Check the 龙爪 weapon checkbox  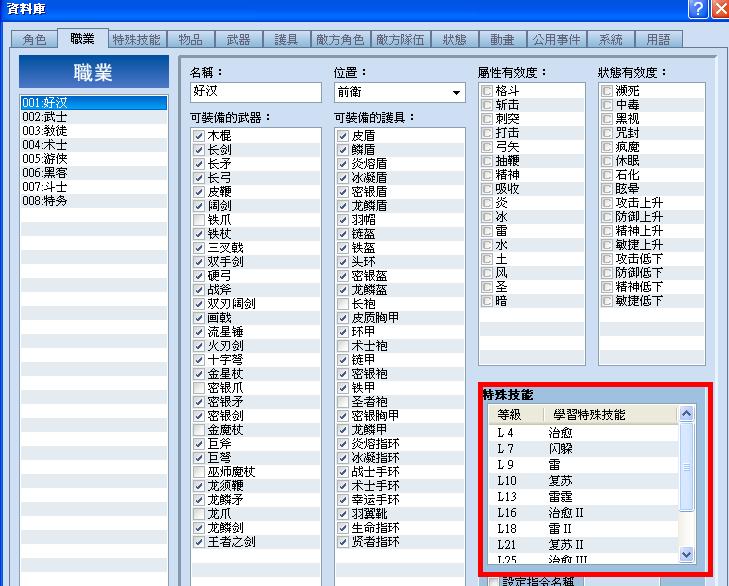[199, 513]
